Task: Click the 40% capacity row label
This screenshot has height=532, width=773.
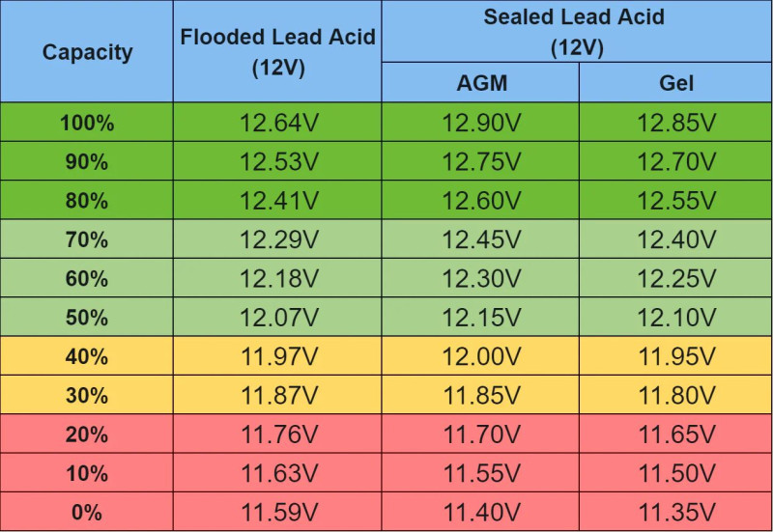Action: (x=87, y=356)
